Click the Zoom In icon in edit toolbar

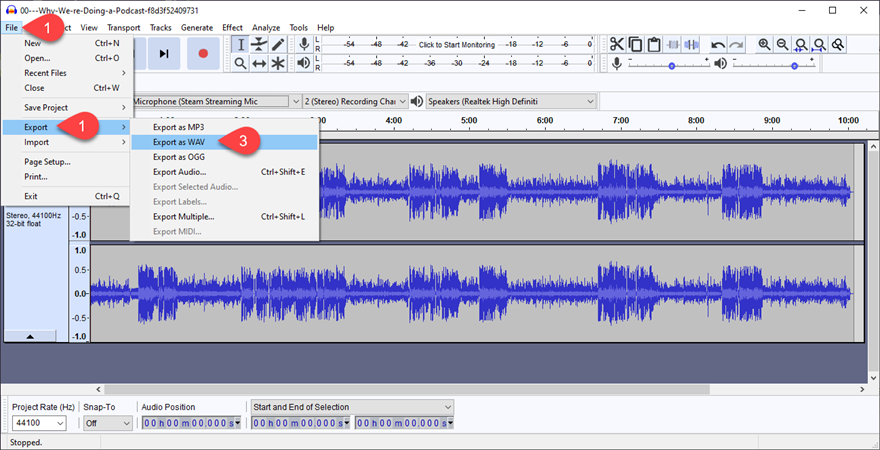[765, 45]
